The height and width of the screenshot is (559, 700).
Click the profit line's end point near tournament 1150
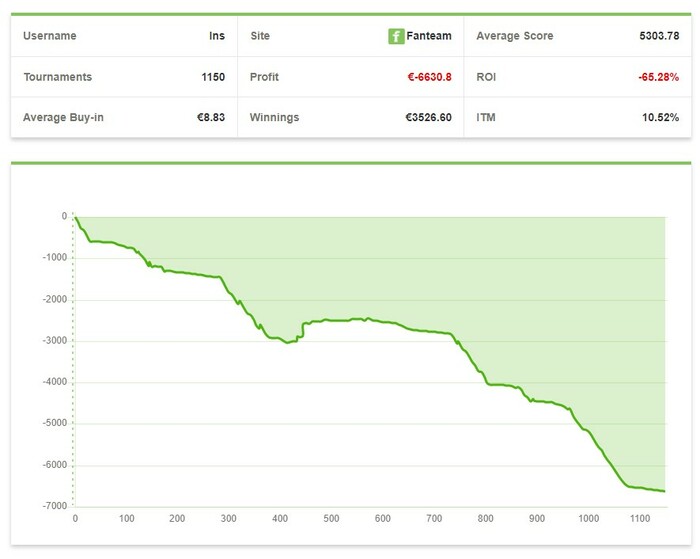(664, 491)
